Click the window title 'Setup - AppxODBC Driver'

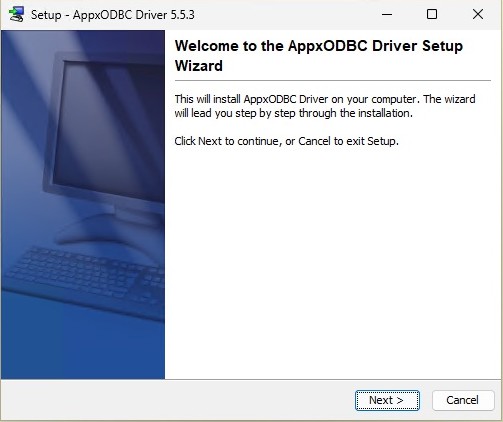pyautogui.click(x=99, y=15)
